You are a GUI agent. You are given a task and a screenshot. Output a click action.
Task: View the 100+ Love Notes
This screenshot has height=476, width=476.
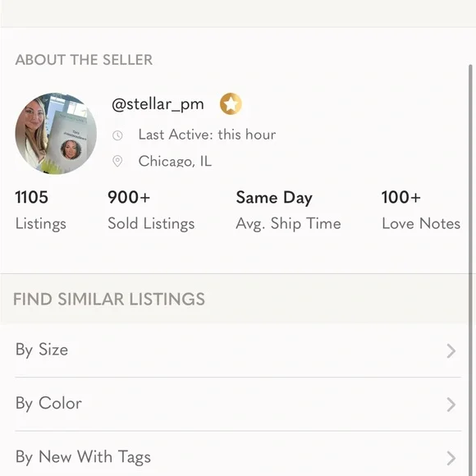421,210
